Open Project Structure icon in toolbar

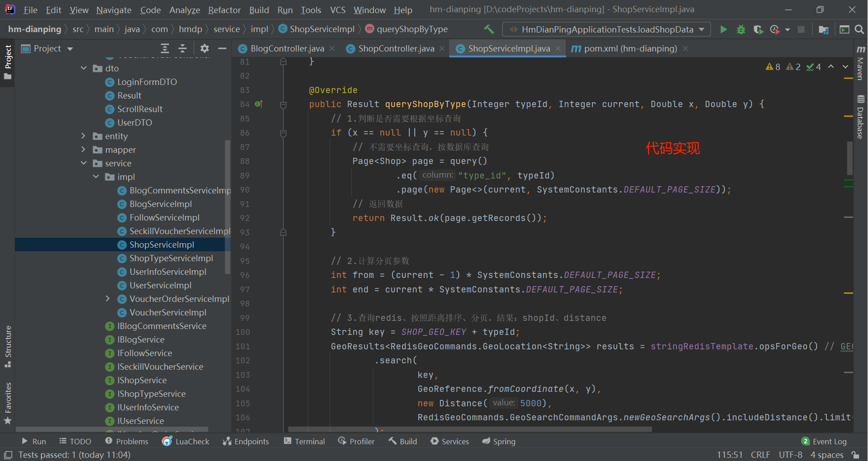coord(823,29)
